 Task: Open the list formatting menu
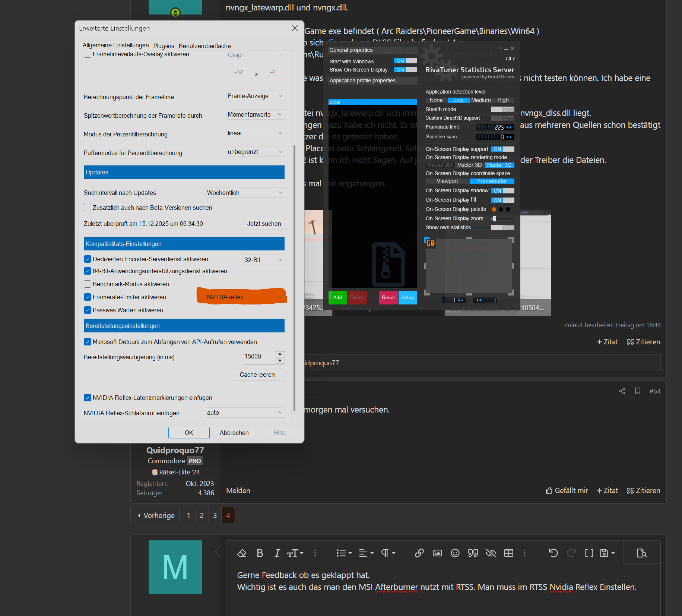[x=344, y=553]
